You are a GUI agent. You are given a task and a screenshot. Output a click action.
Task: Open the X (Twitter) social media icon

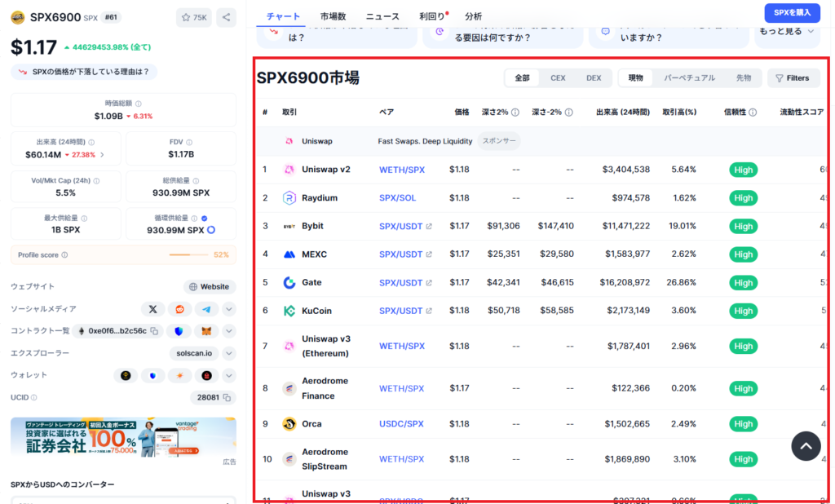(x=152, y=309)
